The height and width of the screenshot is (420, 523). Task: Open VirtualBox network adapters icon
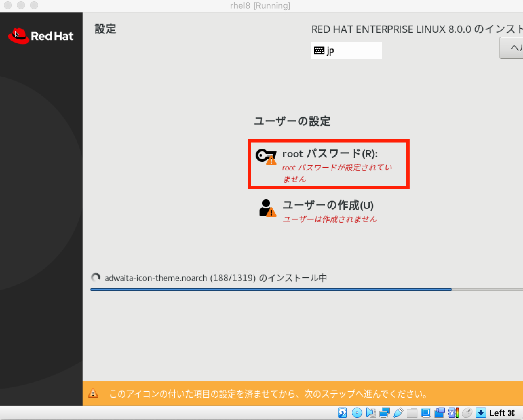click(x=384, y=413)
